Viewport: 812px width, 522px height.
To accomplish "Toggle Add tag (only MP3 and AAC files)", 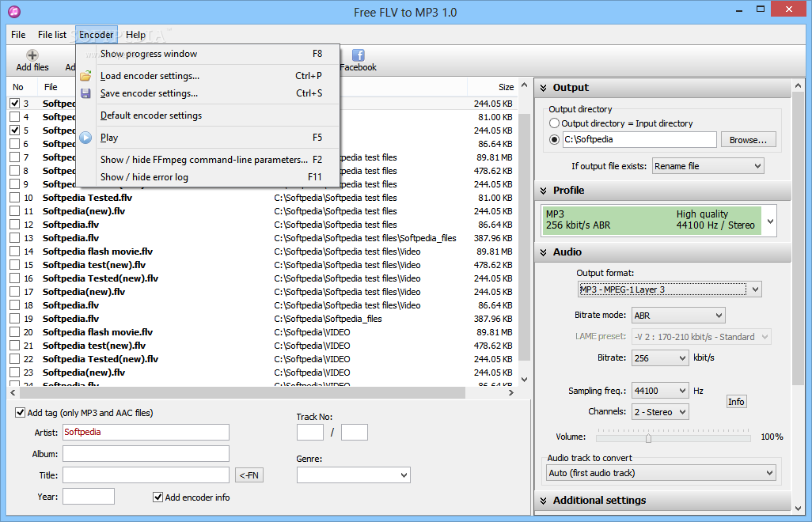I will pyautogui.click(x=21, y=413).
